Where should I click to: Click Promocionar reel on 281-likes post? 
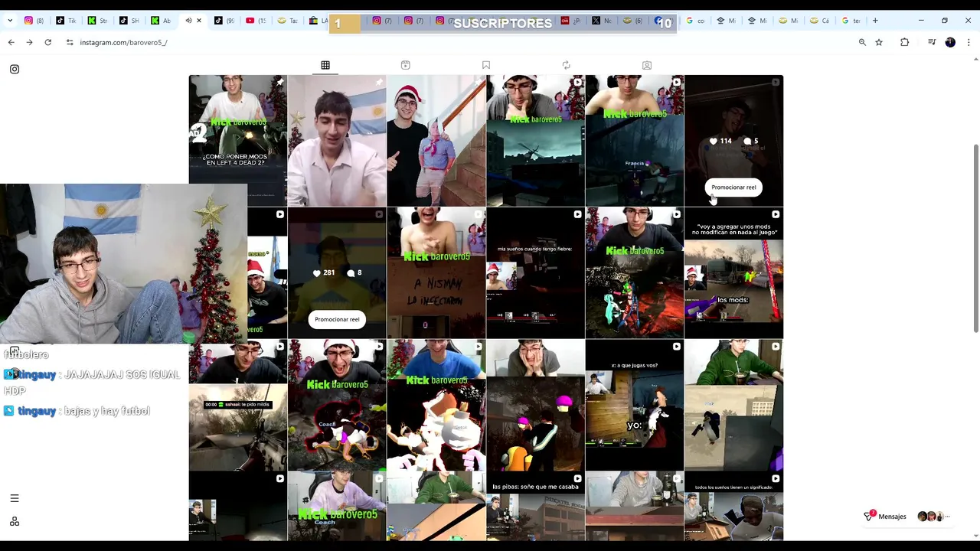point(337,319)
